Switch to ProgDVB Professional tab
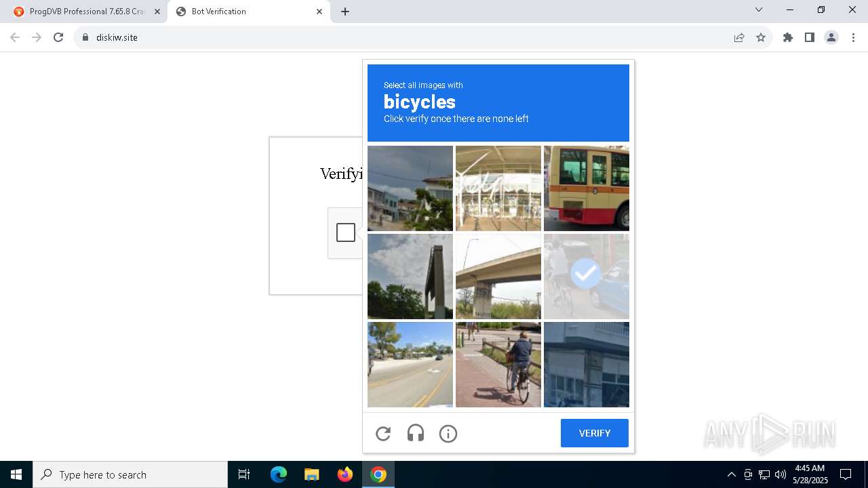The width and height of the screenshot is (868, 488). [86, 12]
